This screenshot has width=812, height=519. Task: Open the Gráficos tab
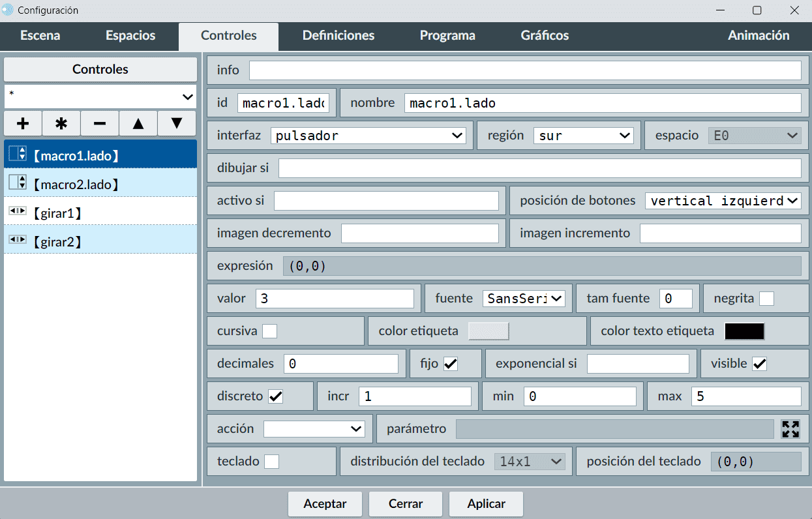tap(545, 36)
